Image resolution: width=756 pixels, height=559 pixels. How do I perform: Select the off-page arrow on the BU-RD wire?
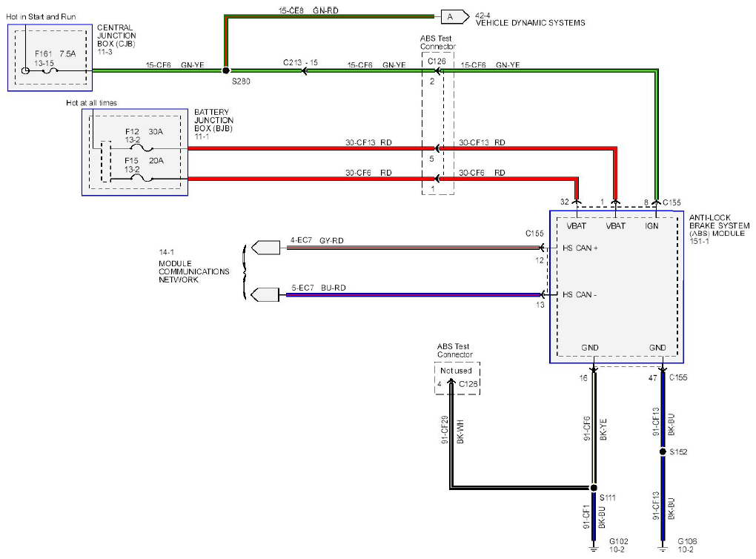[x=265, y=294]
